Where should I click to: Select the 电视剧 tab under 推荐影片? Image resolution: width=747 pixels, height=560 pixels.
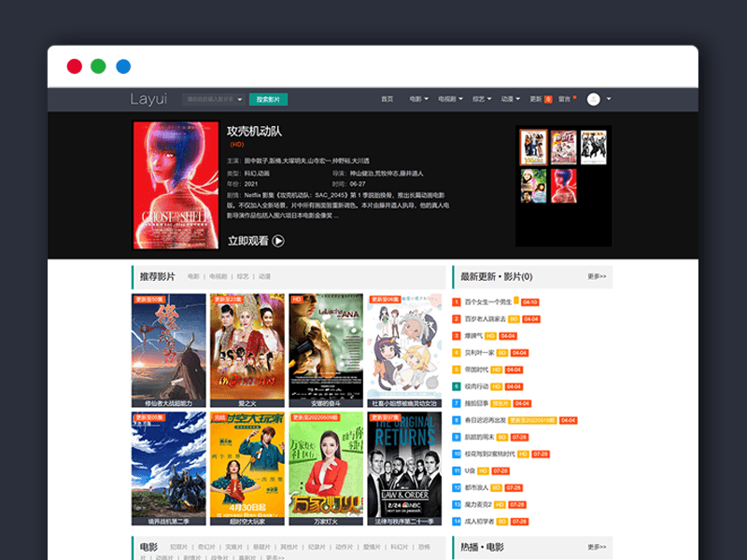[218, 276]
